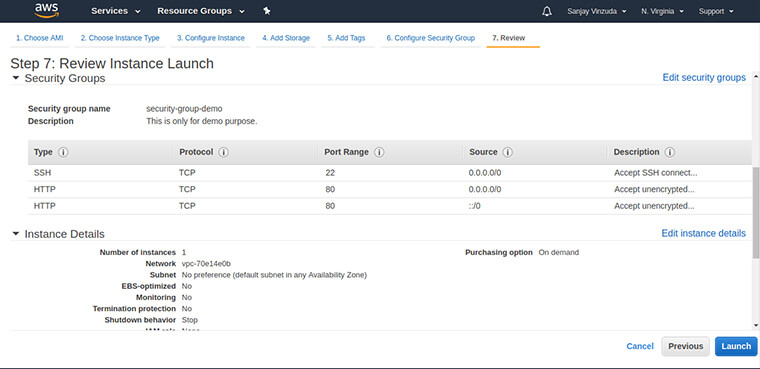
Task: Go to step 1 Choose AMI
Action: pos(39,38)
